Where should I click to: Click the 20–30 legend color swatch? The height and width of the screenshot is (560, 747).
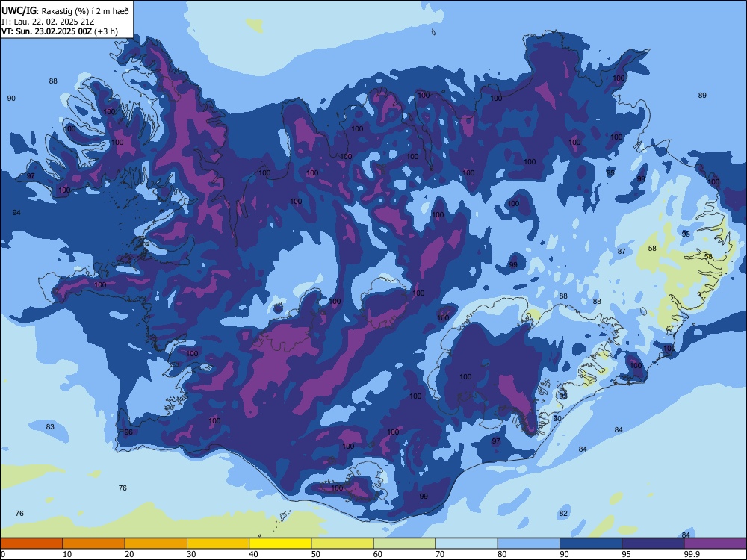click(x=156, y=544)
